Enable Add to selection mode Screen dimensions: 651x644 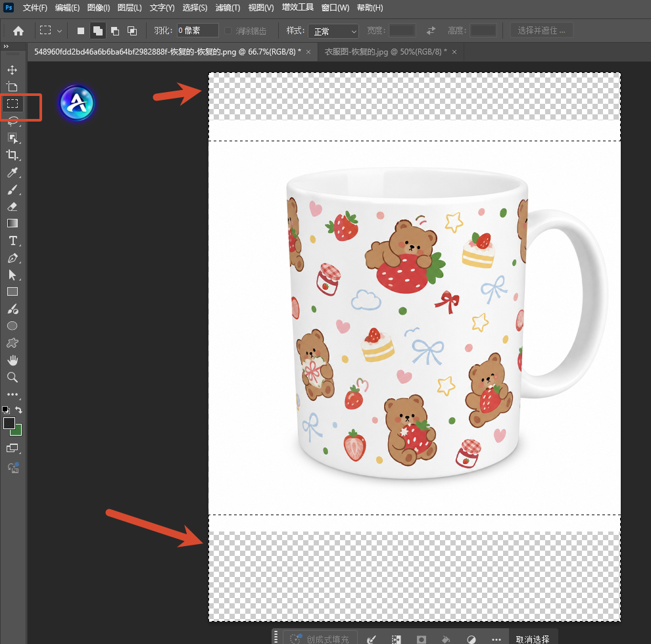pyautogui.click(x=98, y=31)
